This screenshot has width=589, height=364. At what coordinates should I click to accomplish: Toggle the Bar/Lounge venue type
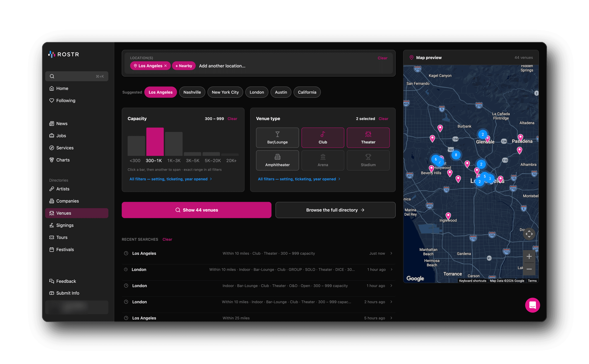[x=277, y=137]
